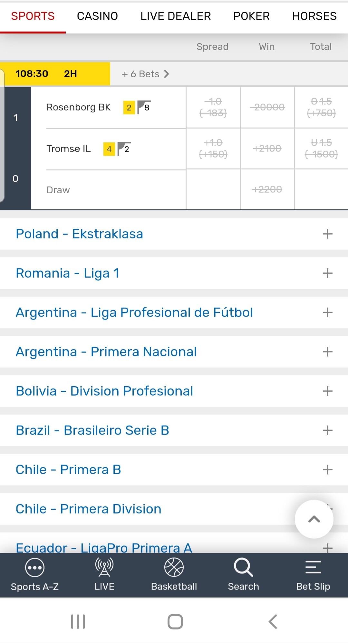Open Bolivia - Division Profesional league link
Screen dimensions: 348x644
(104, 391)
